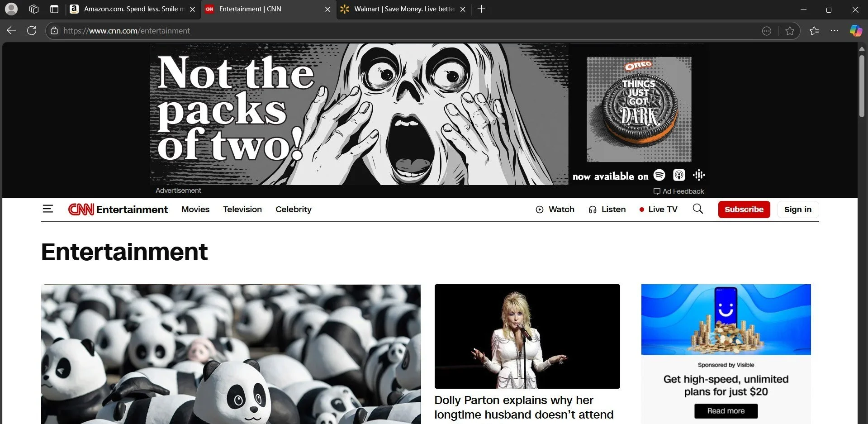Image resolution: width=868 pixels, height=424 pixels.
Task: Close the Entertainment CNN tab
Action: (x=327, y=9)
